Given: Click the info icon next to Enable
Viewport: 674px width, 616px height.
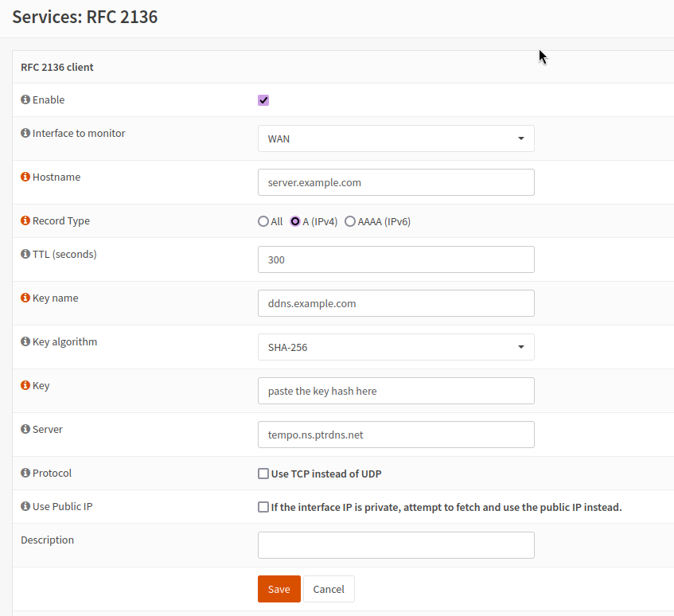Looking at the screenshot, I should [25, 99].
